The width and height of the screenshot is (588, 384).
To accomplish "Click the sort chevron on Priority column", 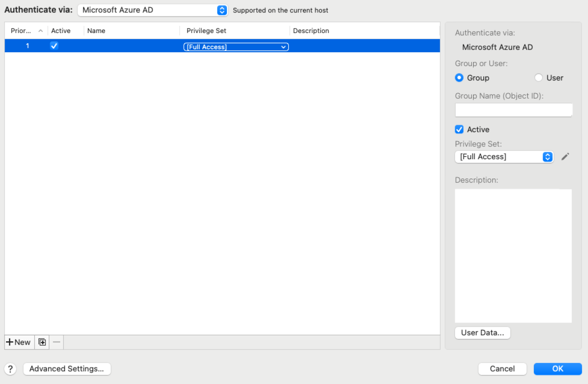I will [40, 30].
